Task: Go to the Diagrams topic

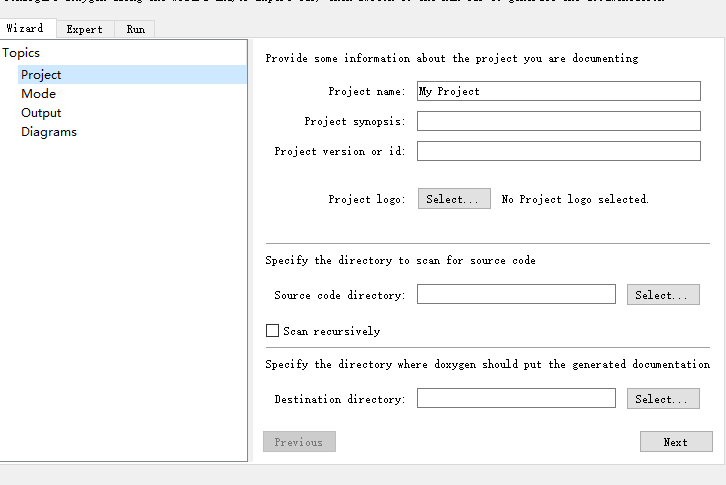Action: coord(49,132)
